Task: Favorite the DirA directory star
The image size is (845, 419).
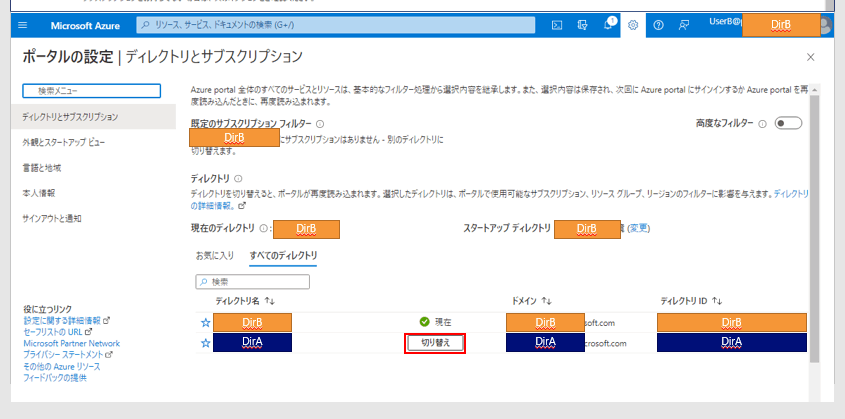Action: 205,343
